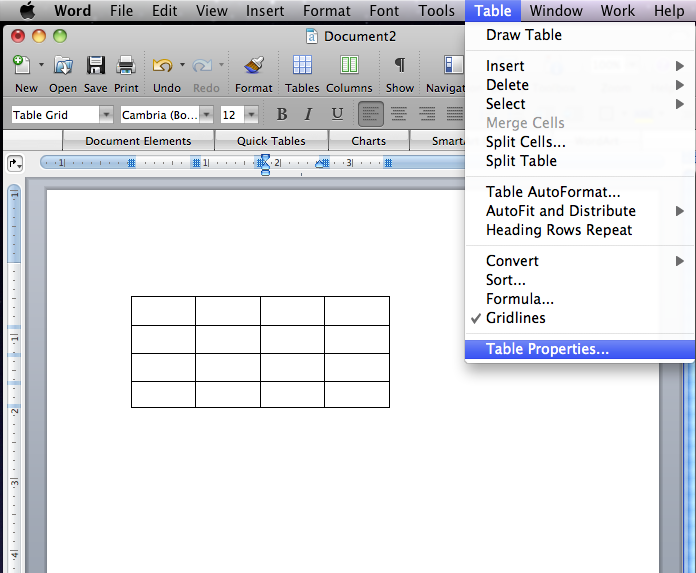Select Justify alignment icon
696x573 pixels.
click(x=455, y=114)
